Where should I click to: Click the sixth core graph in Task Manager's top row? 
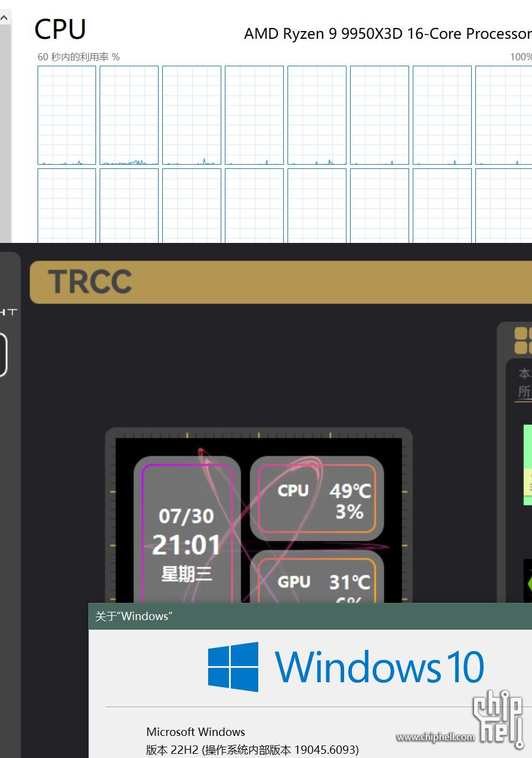coord(379,115)
